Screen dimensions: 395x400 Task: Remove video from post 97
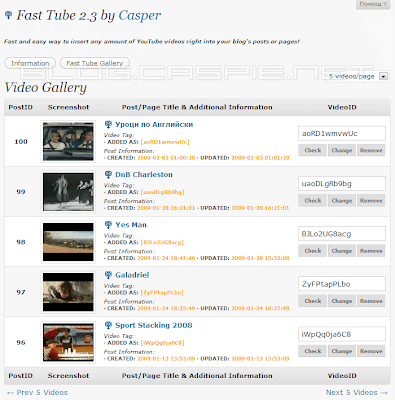click(371, 301)
